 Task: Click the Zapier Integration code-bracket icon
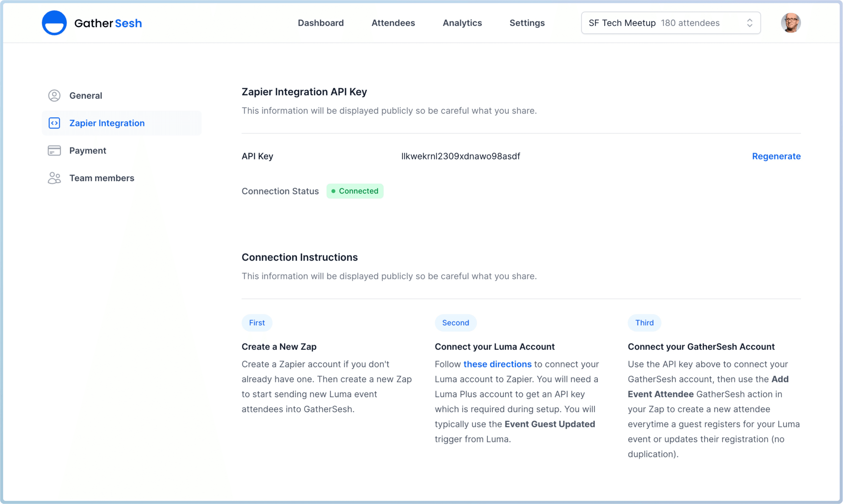point(54,123)
